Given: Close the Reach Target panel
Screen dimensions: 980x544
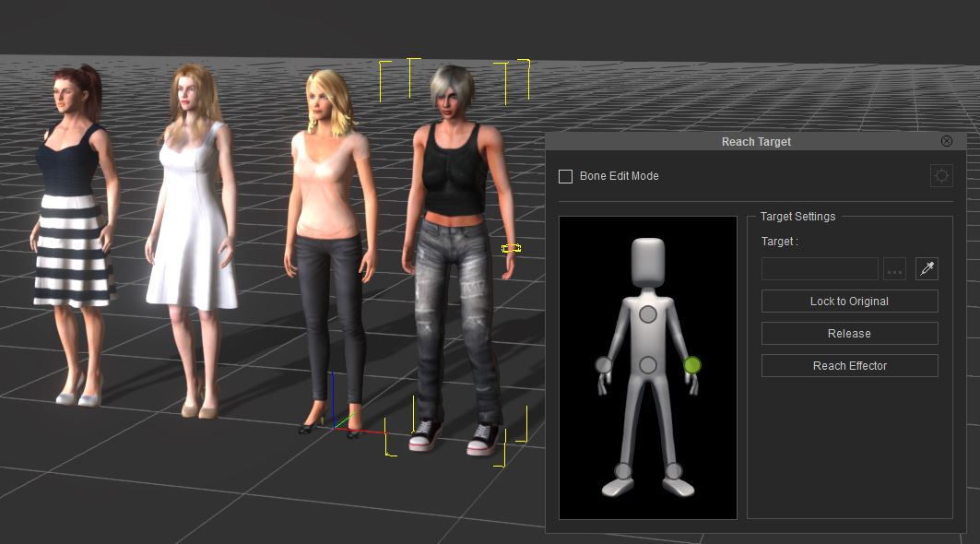Looking at the screenshot, I should (x=946, y=141).
